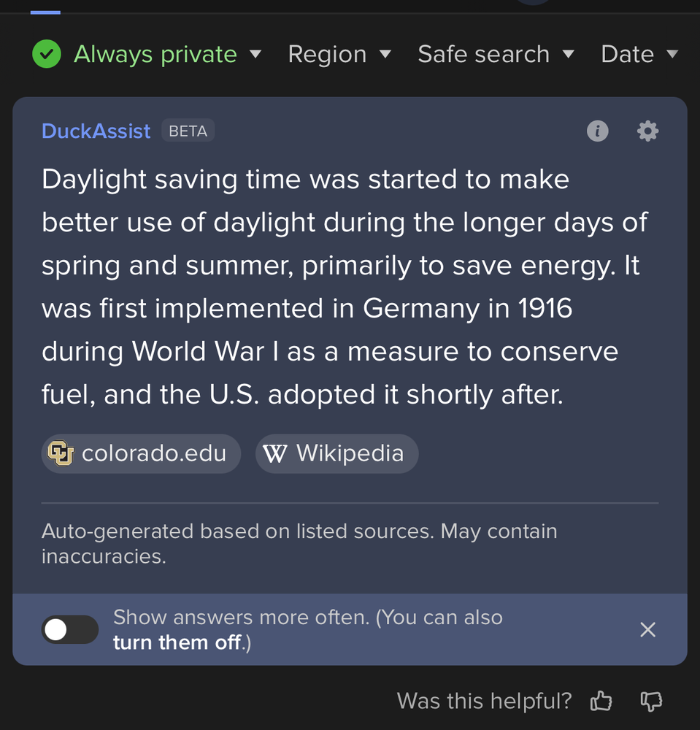Viewport: 700px width, 730px height.
Task: Click the DuckAssist title
Action: point(96,131)
